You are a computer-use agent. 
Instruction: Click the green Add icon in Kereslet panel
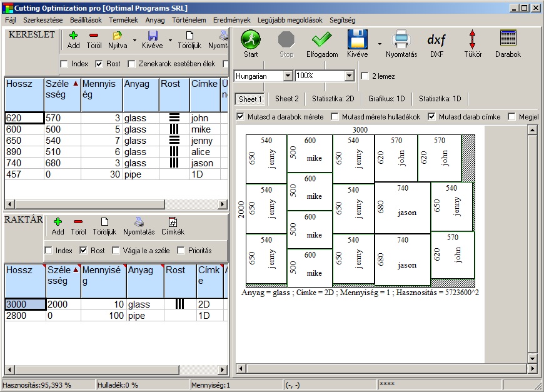coord(73,36)
